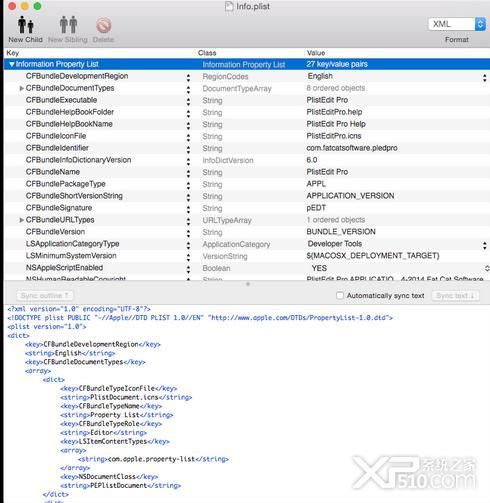Open key stepper for CFBundleDevelopmentRegion
Image resolution: width=490 pixels, height=503 pixels.
[x=188, y=78]
